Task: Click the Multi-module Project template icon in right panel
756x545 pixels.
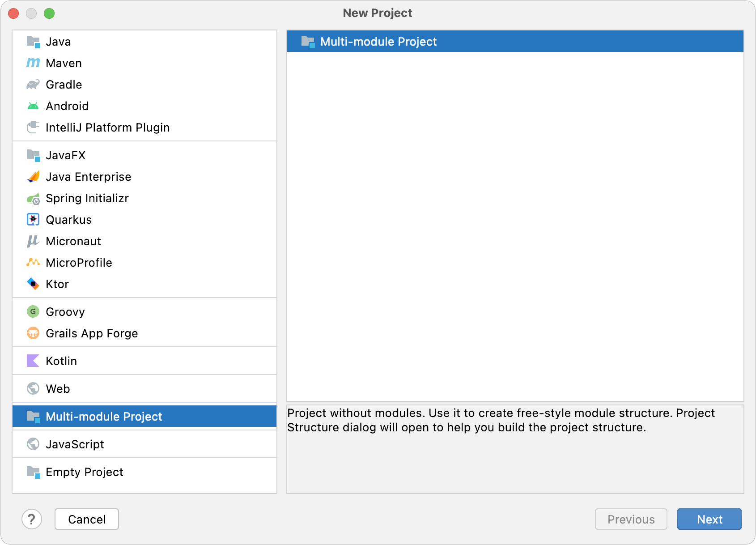Action: 308,42
